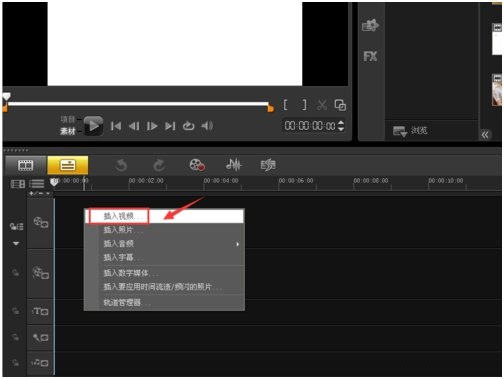Choose 插入字幕... from the context menu

pyautogui.click(x=164, y=257)
